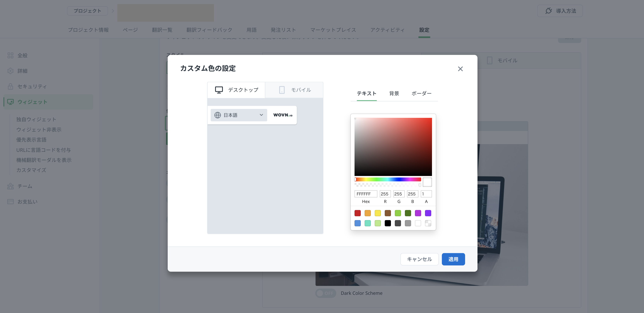The image size is (644, 313).
Task: Click the ウィジェット sidebar monitor icon
Action: click(10, 102)
